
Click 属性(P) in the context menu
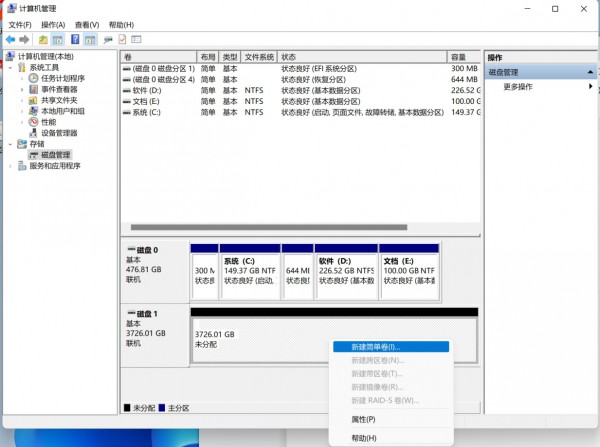pos(363,419)
